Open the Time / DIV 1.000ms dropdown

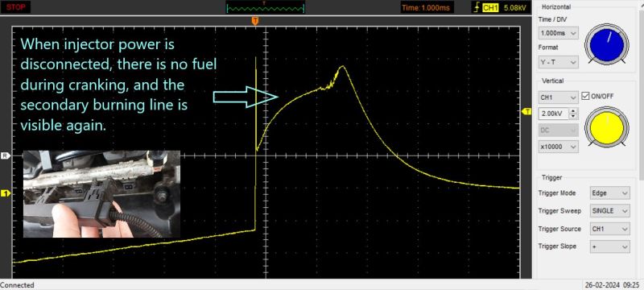click(x=559, y=33)
